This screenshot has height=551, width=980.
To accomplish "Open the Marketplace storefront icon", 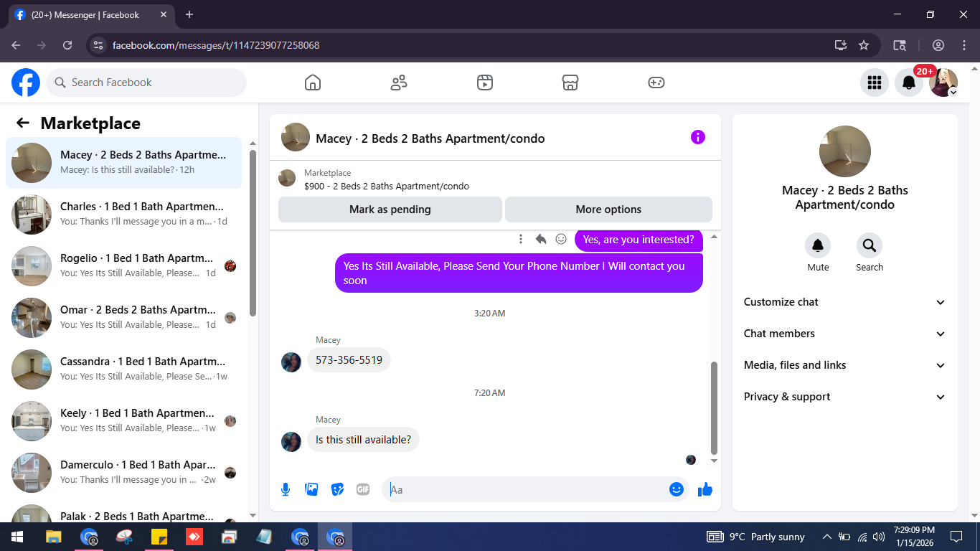I will [570, 83].
